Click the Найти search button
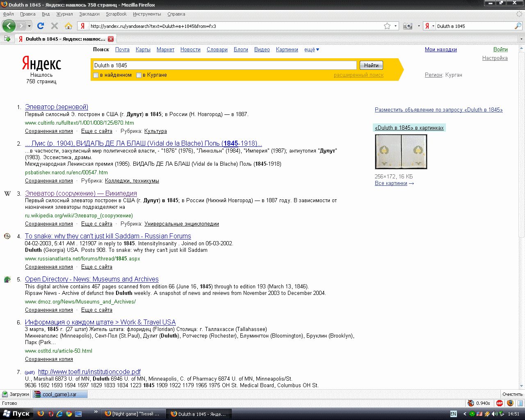525x420 pixels. pyautogui.click(x=371, y=65)
